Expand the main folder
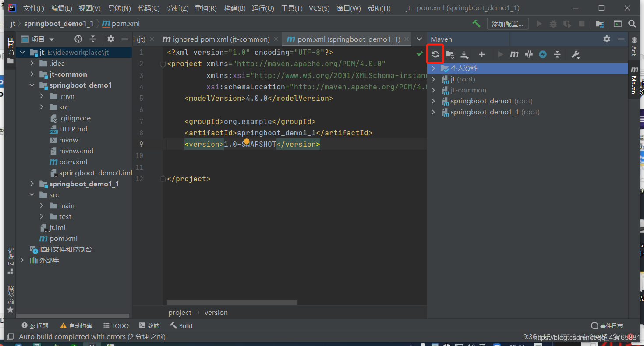The image size is (644, 346). tap(42, 205)
